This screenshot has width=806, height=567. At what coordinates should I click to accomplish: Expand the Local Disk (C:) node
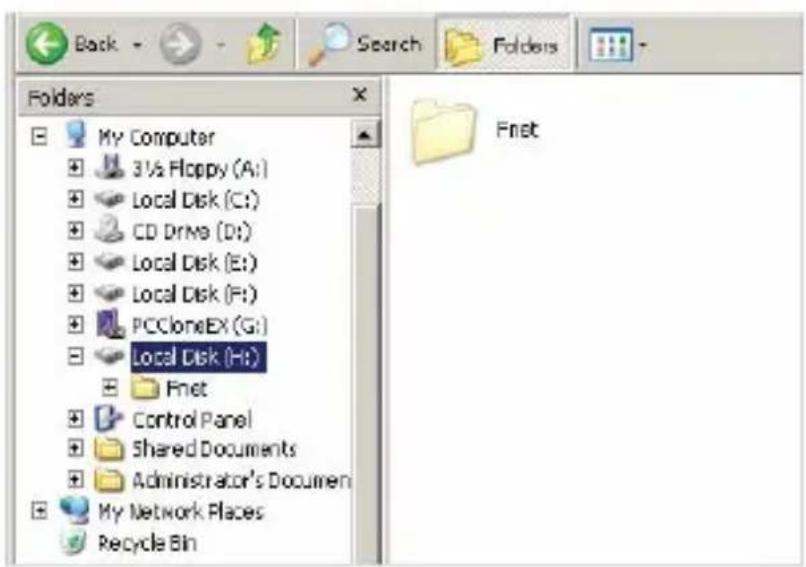coord(76,199)
